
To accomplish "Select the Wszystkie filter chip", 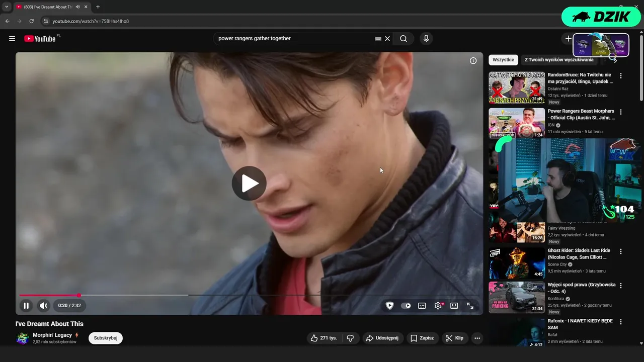I will tap(503, 60).
